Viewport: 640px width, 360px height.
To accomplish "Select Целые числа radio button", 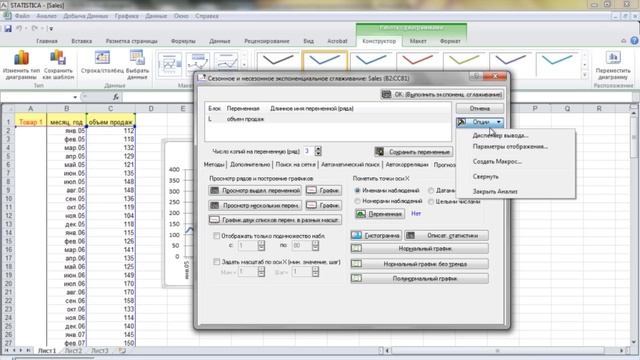I will 431,201.
